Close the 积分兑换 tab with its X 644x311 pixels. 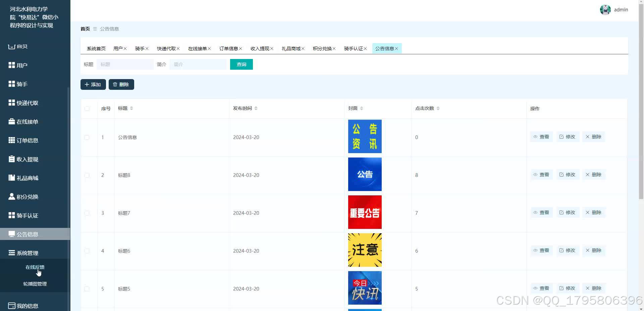pyautogui.click(x=334, y=49)
